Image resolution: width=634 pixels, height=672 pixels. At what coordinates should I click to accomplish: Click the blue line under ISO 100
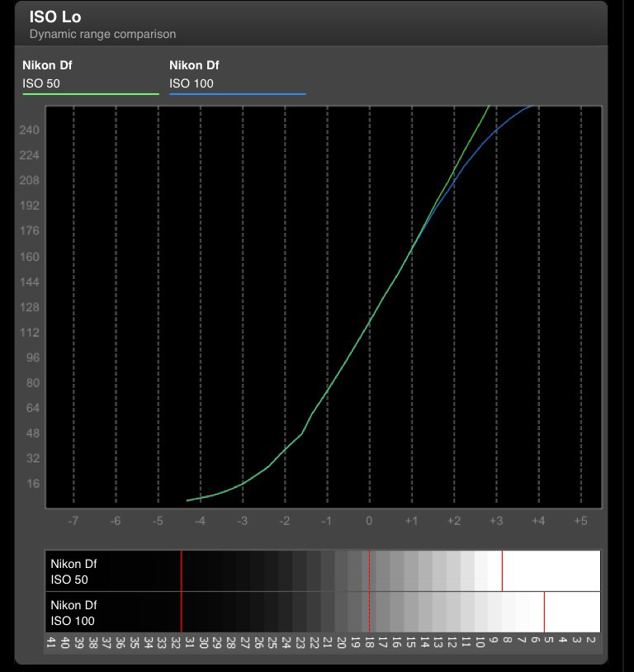coord(237,94)
